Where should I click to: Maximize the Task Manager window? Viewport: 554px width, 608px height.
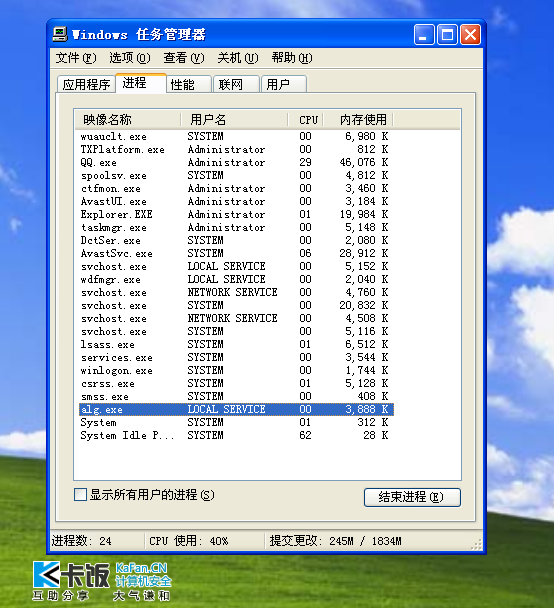[447, 35]
